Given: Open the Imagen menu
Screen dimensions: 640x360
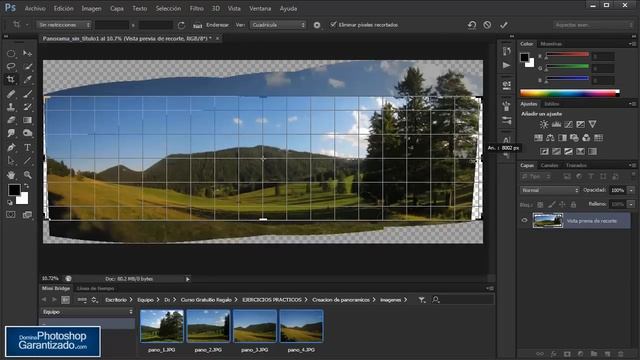Looking at the screenshot, I should click(91, 8).
